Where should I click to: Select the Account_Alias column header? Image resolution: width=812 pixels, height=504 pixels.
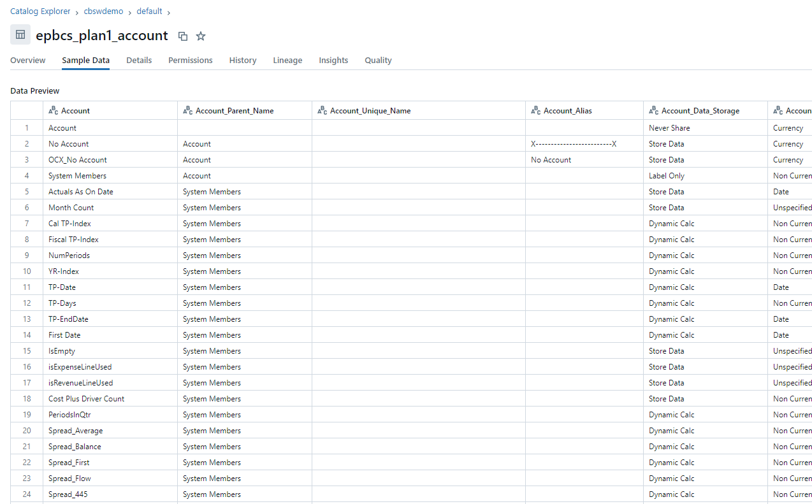pyautogui.click(x=567, y=111)
